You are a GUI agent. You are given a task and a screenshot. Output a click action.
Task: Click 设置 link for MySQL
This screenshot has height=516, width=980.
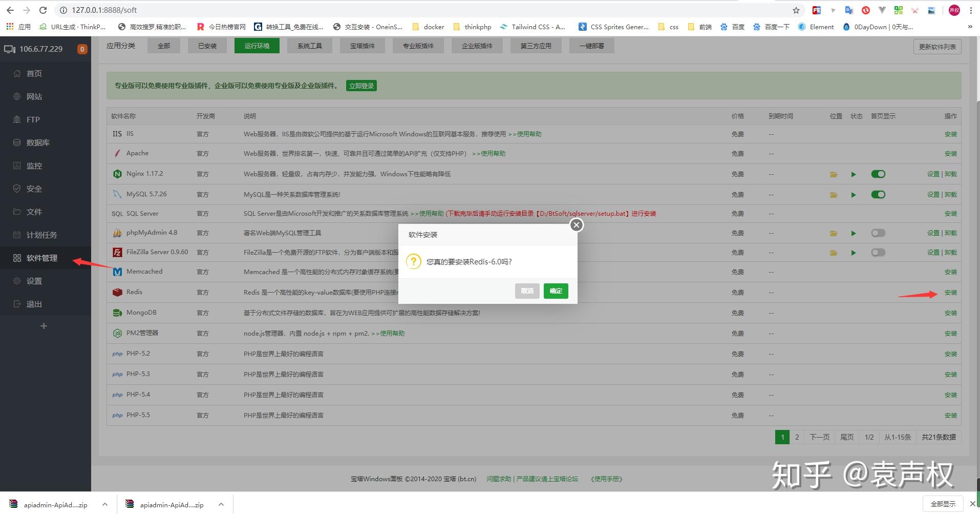tap(933, 195)
